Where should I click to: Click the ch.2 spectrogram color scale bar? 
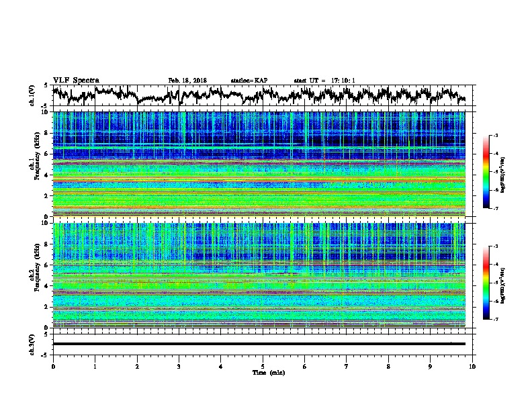point(486,283)
